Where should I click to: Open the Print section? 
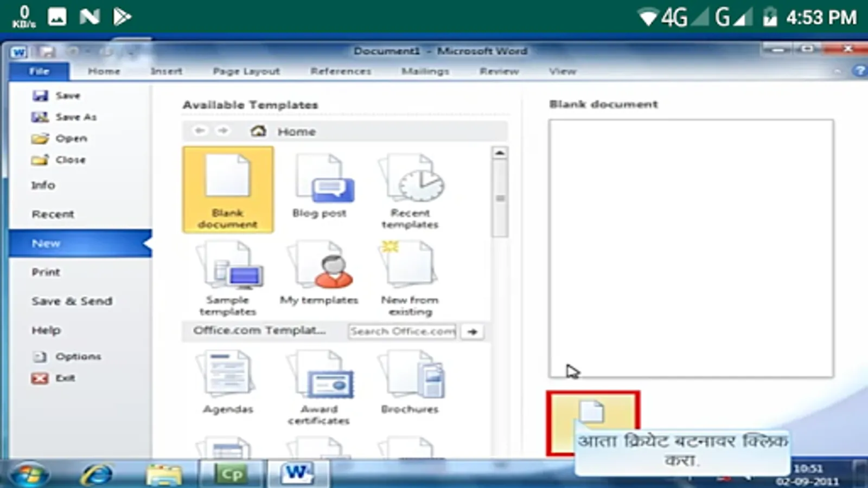[x=46, y=272]
